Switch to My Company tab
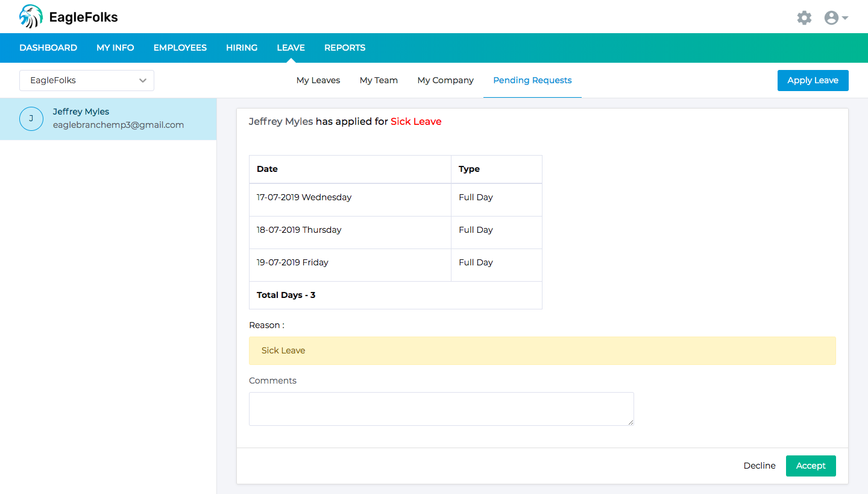 [445, 80]
